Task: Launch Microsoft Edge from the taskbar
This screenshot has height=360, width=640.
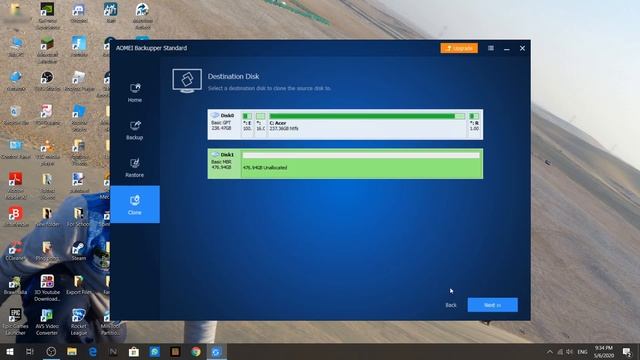Action: pyautogui.click(x=93, y=351)
